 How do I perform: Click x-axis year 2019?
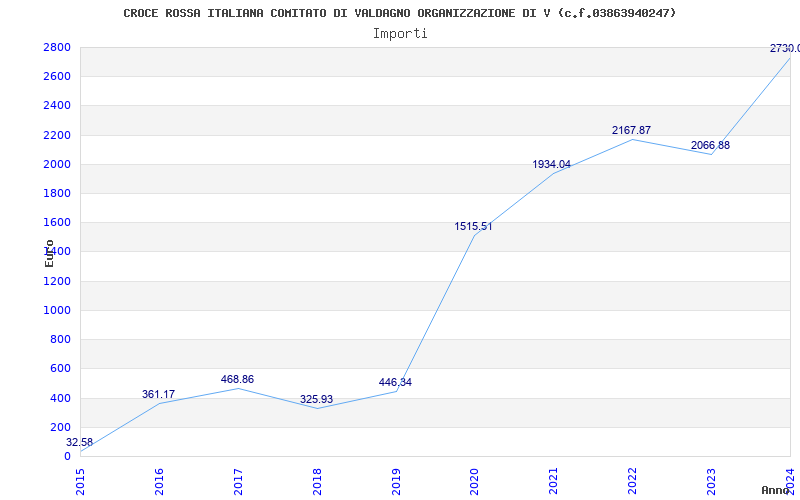pyautogui.click(x=396, y=481)
